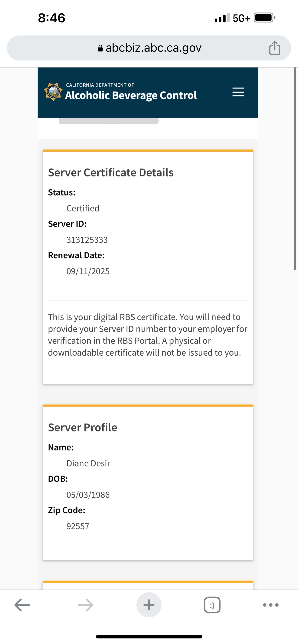Screen dimensions: 298x644
Task: Tap the name Diane Desir
Action: (88, 463)
